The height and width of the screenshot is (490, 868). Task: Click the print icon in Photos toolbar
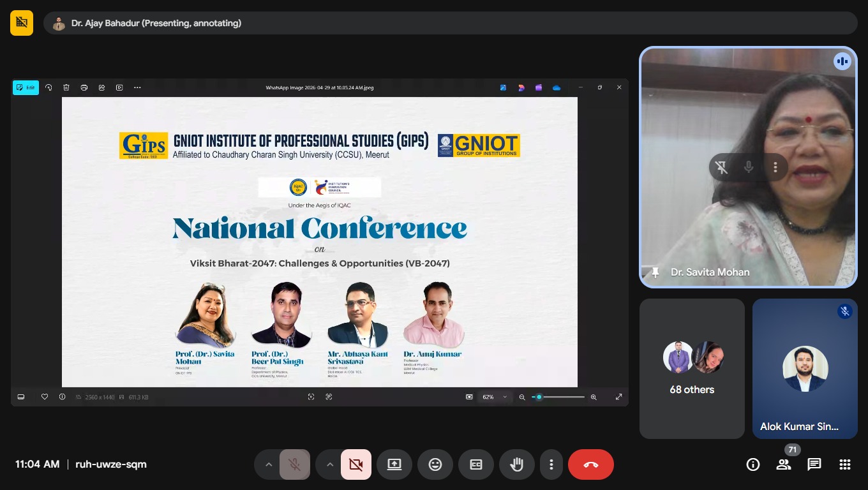[x=84, y=87]
